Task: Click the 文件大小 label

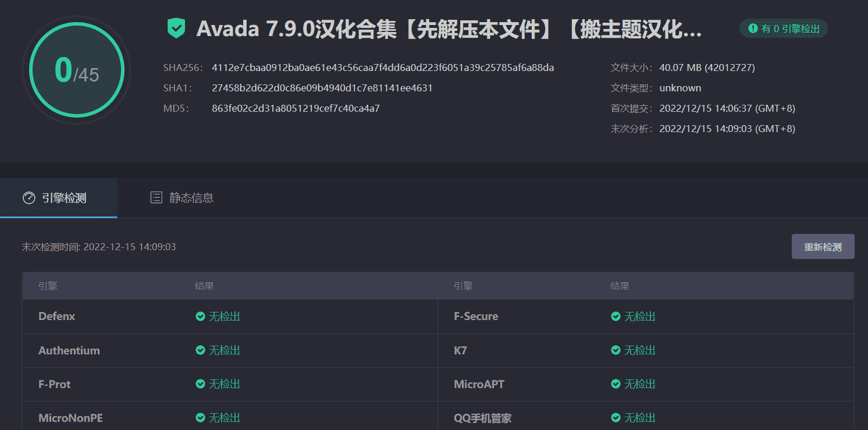Action: [632, 67]
